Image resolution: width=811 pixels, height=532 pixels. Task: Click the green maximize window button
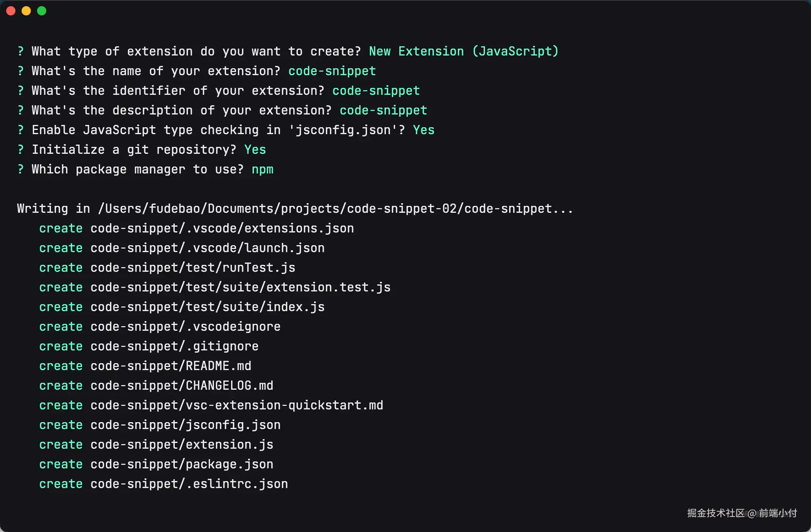[42, 11]
